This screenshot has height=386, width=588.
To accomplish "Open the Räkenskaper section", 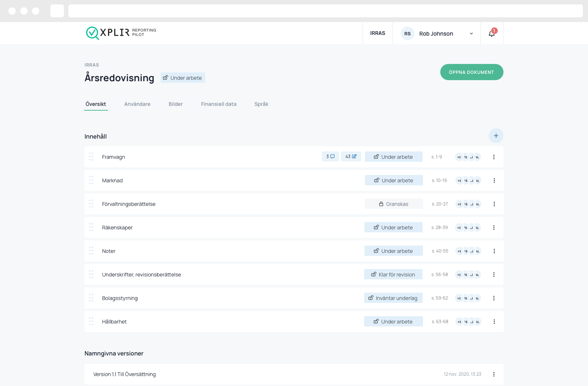I will [117, 228].
